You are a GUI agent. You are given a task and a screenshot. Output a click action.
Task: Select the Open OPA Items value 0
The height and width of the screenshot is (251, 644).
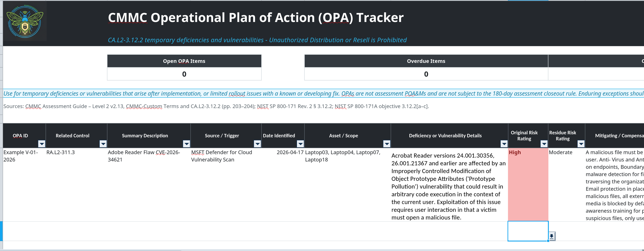pyautogui.click(x=184, y=74)
